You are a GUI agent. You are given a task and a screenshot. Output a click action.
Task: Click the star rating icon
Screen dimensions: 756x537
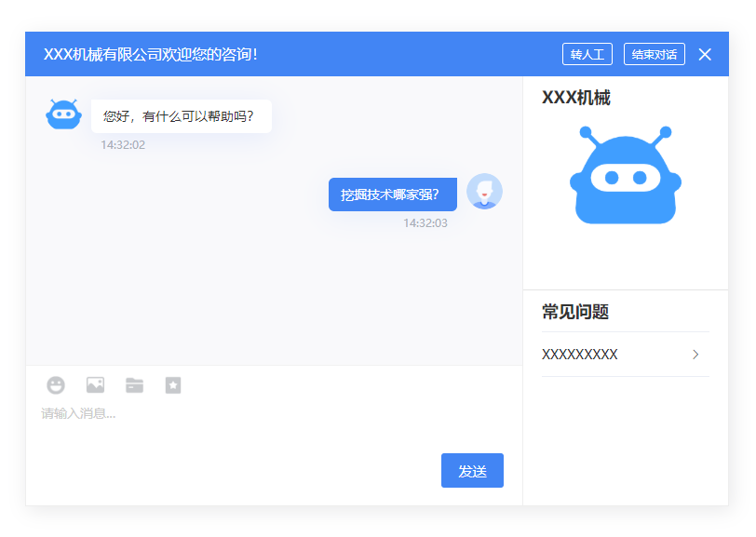point(173,385)
